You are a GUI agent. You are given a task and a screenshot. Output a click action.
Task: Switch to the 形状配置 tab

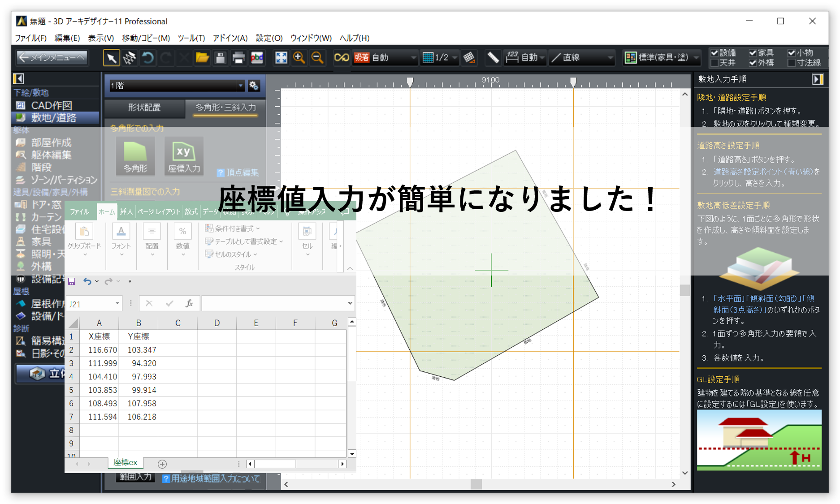144,108
